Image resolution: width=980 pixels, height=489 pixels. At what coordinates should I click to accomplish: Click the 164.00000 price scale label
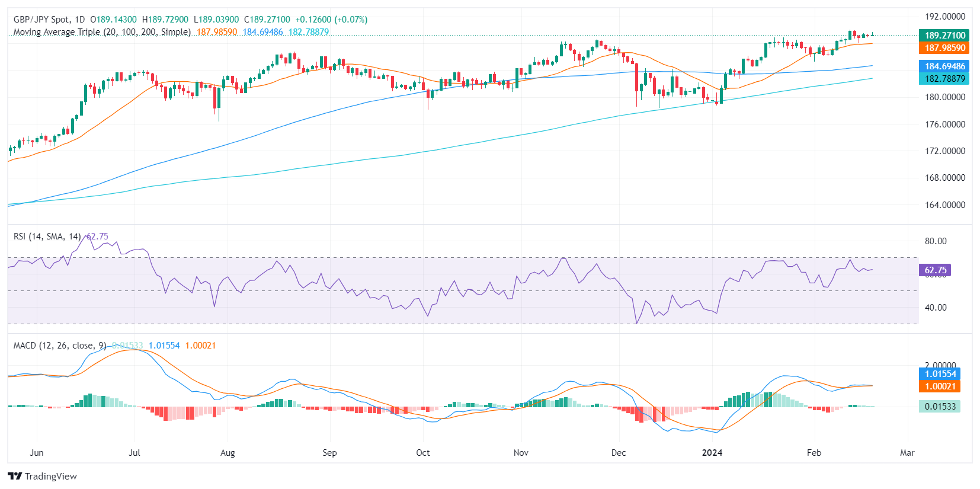[x=944, y=205]
